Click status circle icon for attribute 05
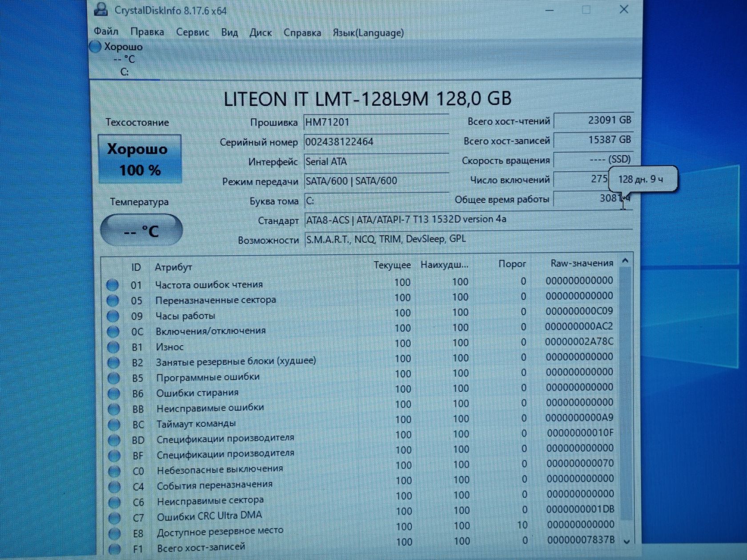 [112, 300]
